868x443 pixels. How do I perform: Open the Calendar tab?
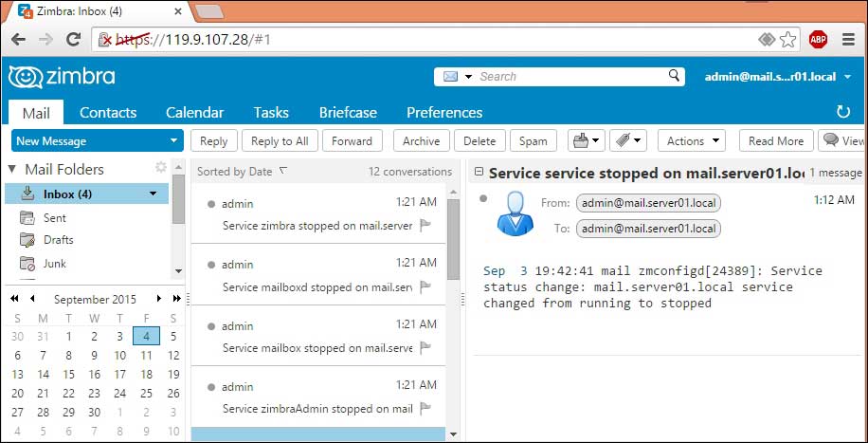click(x=195, y=113)
